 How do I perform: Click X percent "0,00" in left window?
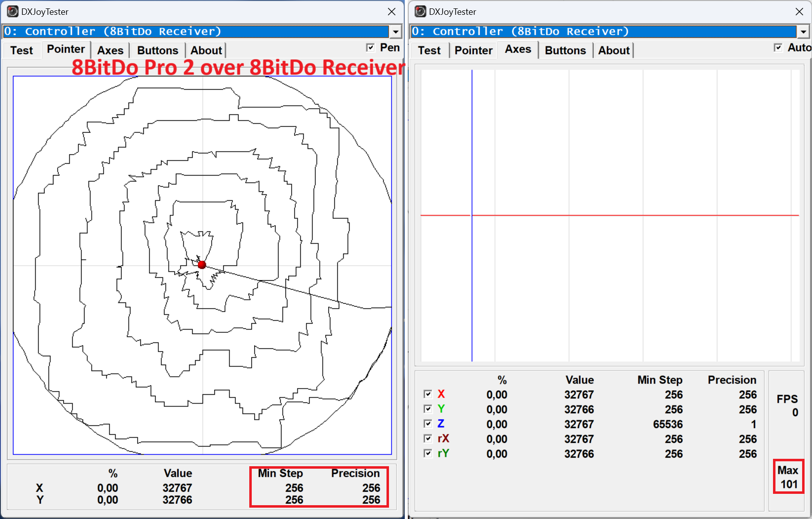[x=108, y=488]
